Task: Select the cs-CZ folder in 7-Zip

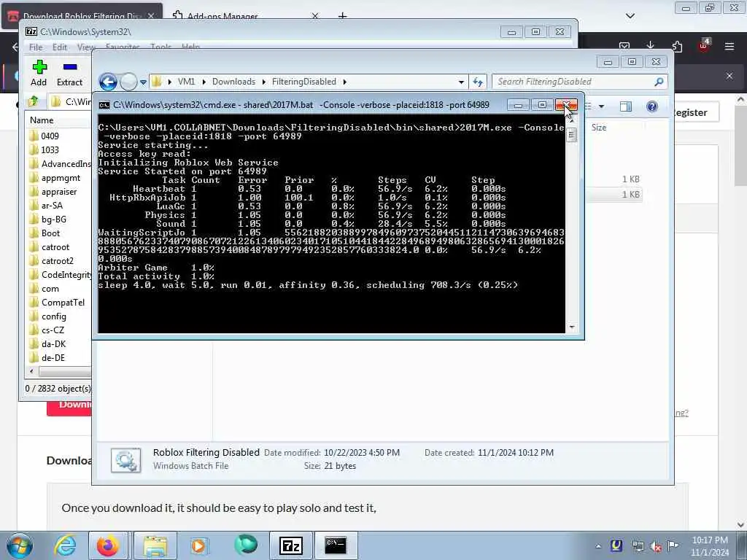Action: tap(53, 330)
